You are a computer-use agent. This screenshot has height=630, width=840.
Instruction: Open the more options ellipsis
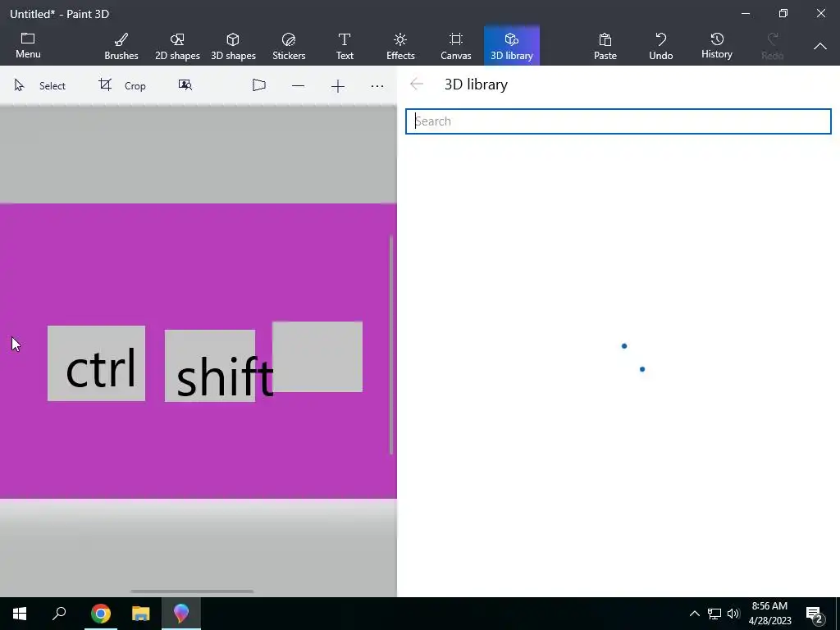[x=377, y=85]
